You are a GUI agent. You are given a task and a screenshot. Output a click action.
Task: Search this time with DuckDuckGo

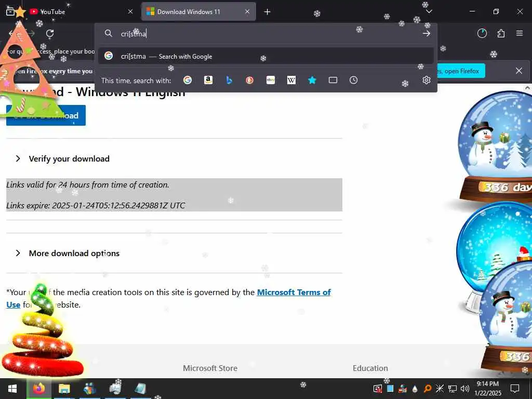click(250, 80)
